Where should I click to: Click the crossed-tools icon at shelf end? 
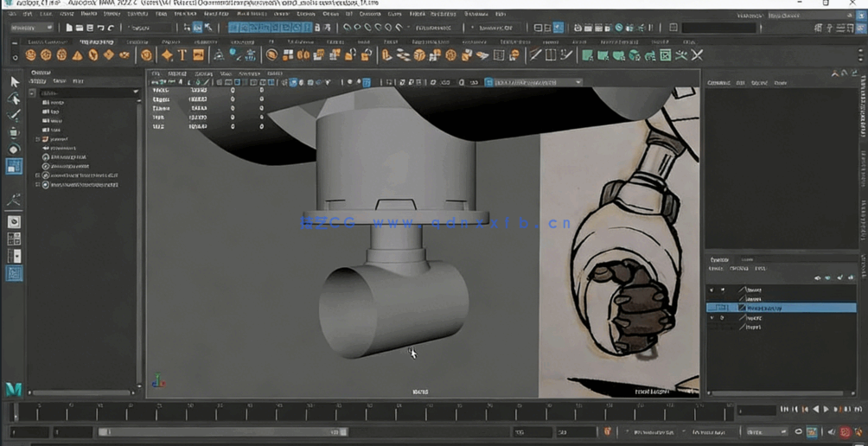697,55
